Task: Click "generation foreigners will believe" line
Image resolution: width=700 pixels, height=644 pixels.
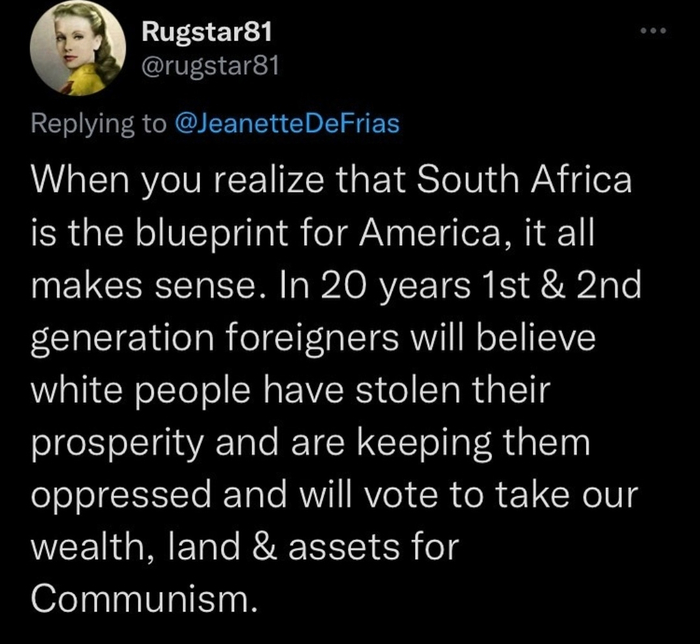Action: (x=313, y=339)
